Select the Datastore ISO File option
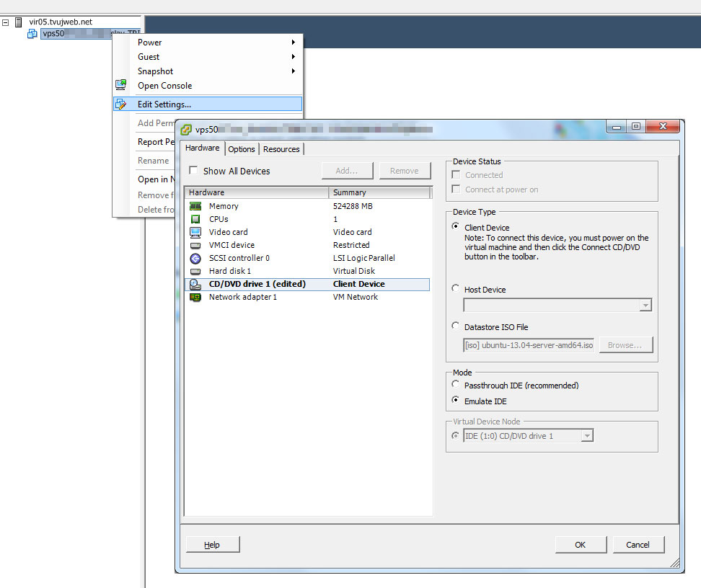Screen dimensions: 701x588 pyautogui.click(x=455, y=326)
